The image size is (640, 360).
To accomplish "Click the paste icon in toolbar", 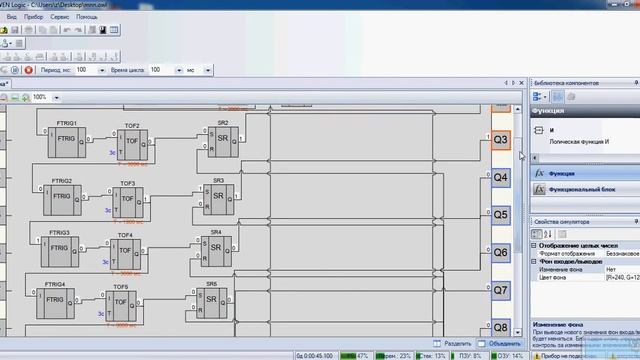I will point(53,30).
